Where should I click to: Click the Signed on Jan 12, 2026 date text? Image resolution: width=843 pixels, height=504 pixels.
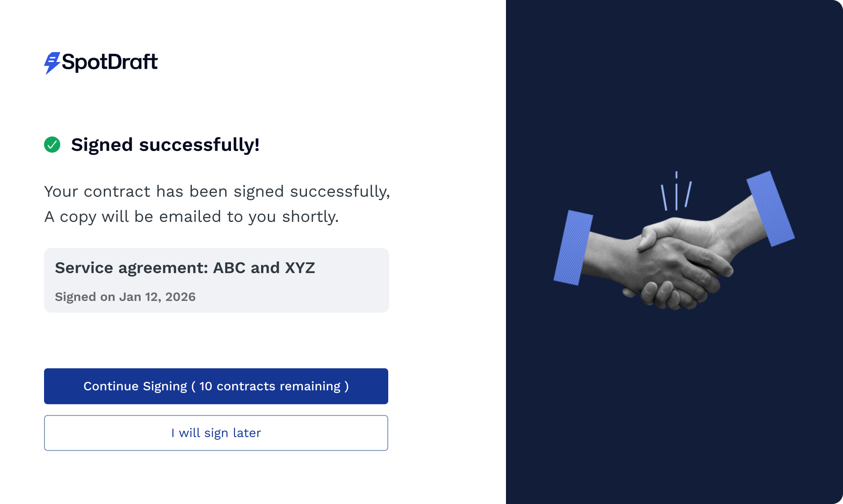125,297
